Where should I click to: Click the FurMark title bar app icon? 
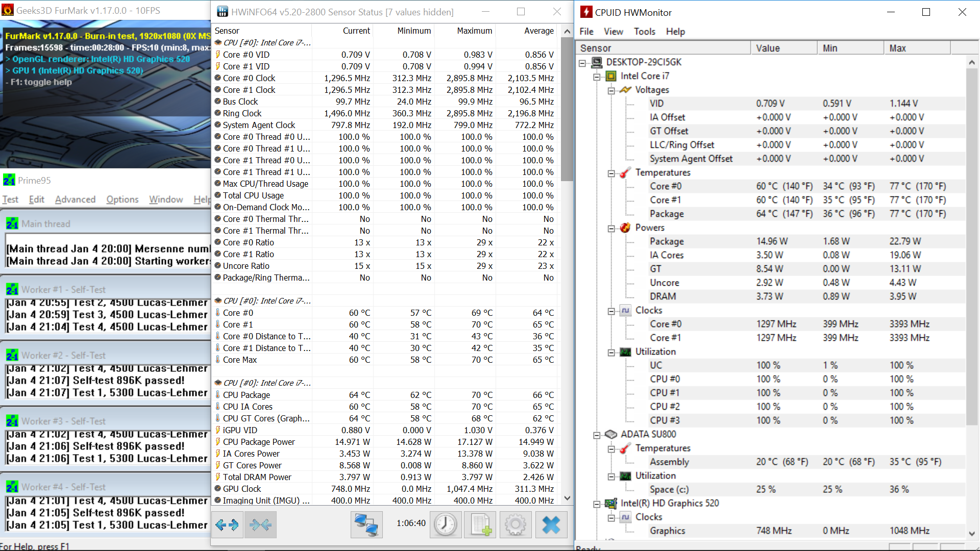coord(8,10)
